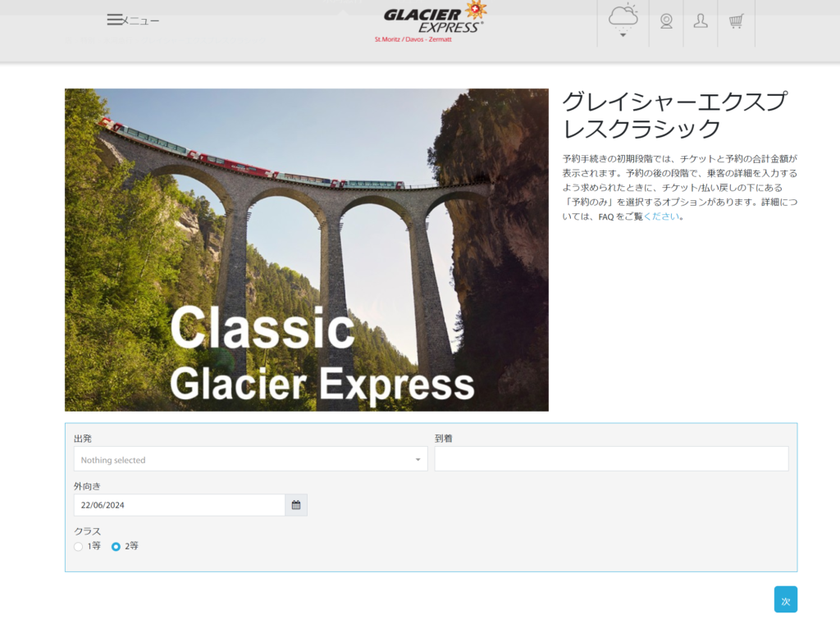Open the hamburger menu icon
Screen dimensions: 840x619
(x=114, y=20)
